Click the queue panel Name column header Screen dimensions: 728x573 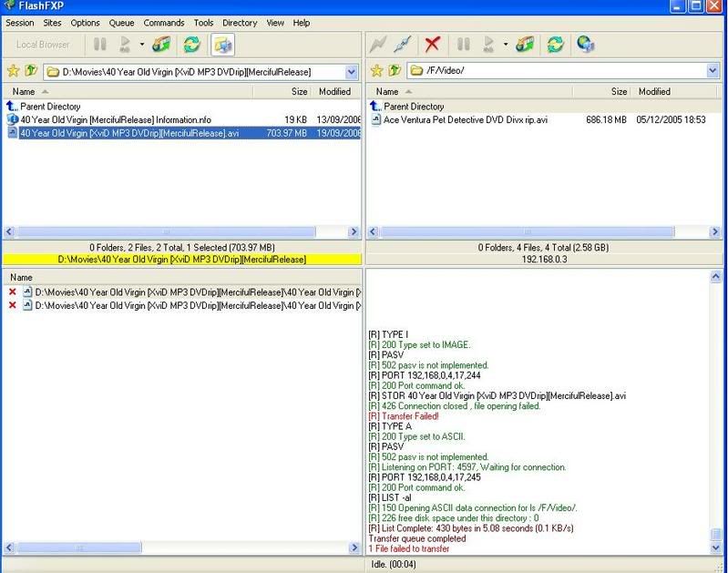pos(182,277)
